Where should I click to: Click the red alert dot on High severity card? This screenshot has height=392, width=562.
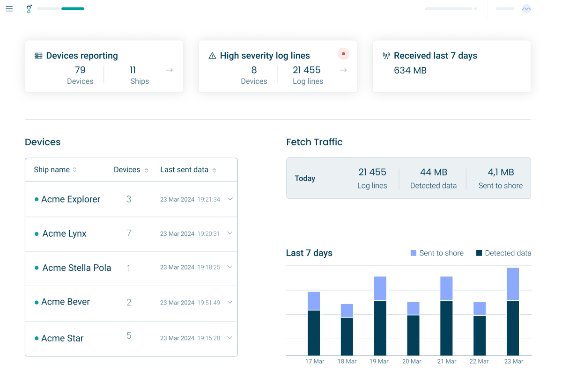tap(343, 53)
